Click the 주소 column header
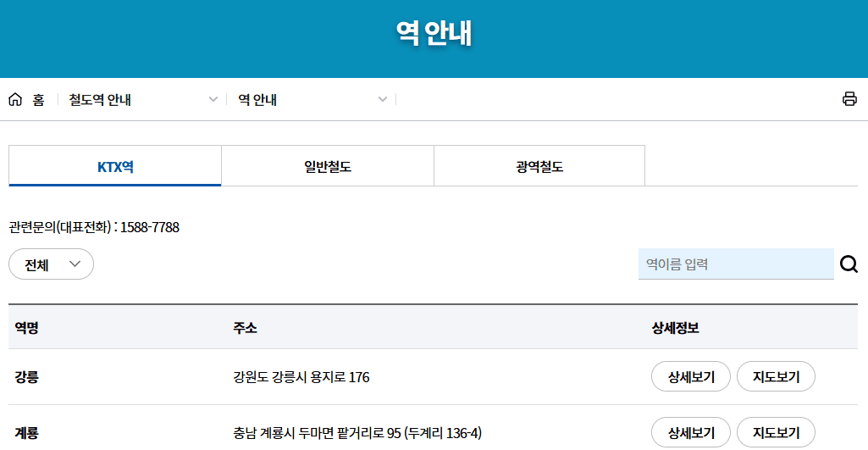Viewport: 868px width, 450px height. tap(245, 328)
